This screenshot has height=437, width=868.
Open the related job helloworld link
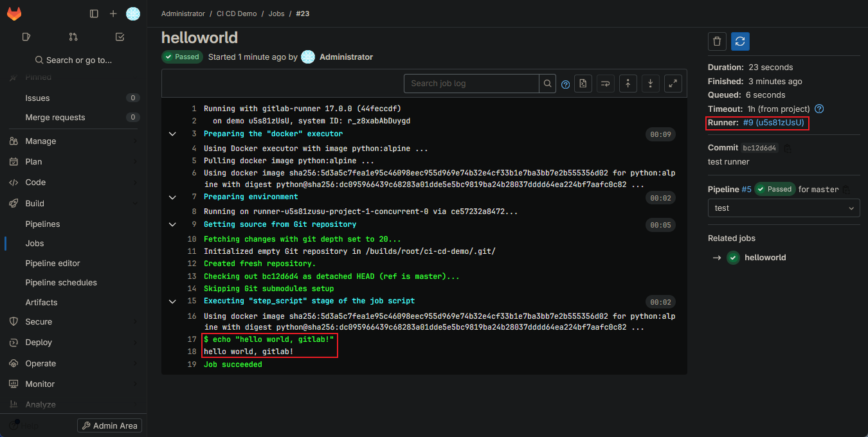coord(765,258)
